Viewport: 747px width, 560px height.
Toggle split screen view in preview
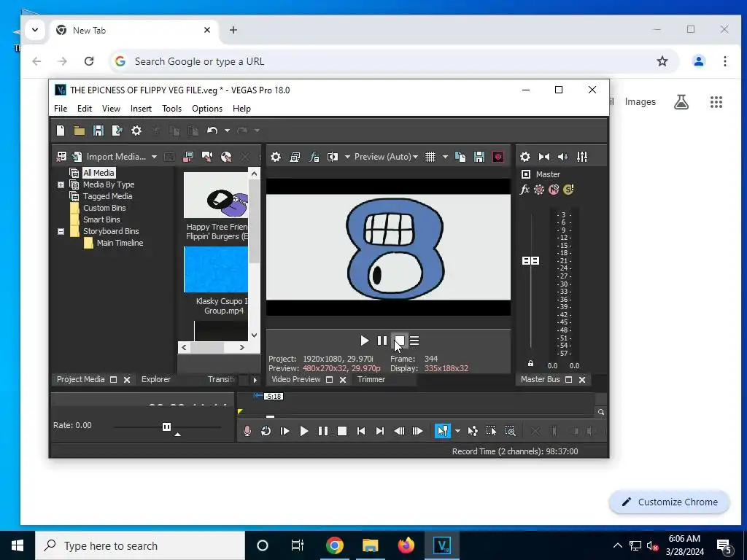pyautogui.click(x=333, y=157)
